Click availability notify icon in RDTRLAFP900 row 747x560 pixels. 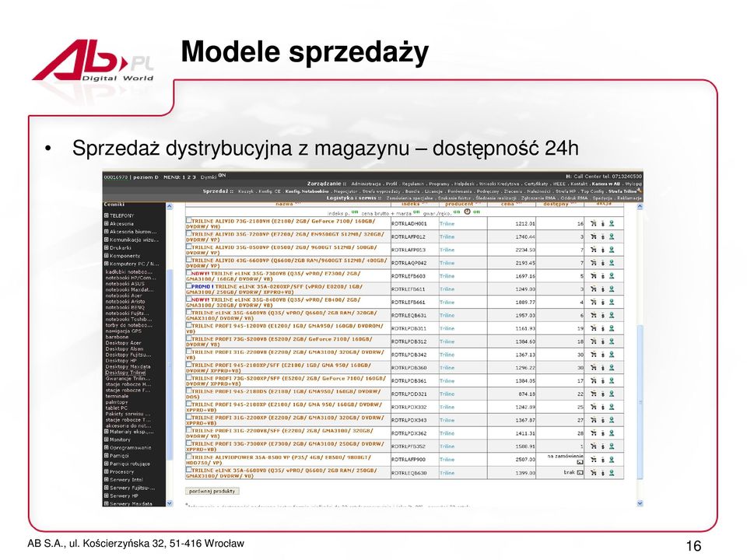(580, 462)
